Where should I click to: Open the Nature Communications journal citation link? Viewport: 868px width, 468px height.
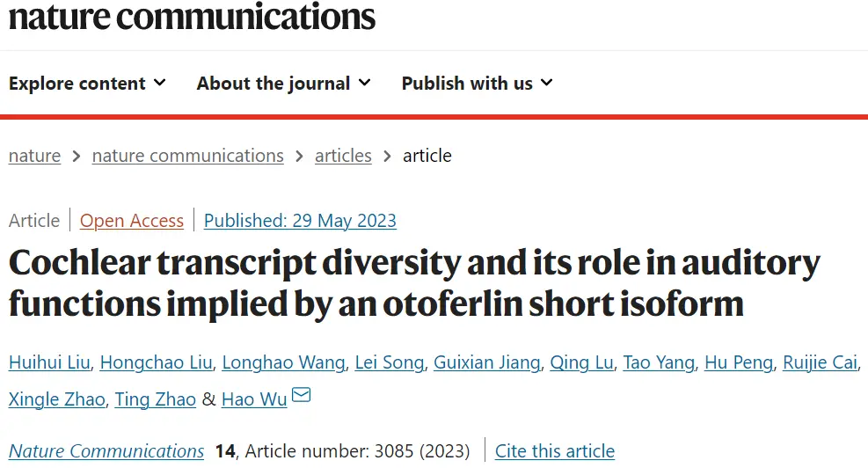106,451
